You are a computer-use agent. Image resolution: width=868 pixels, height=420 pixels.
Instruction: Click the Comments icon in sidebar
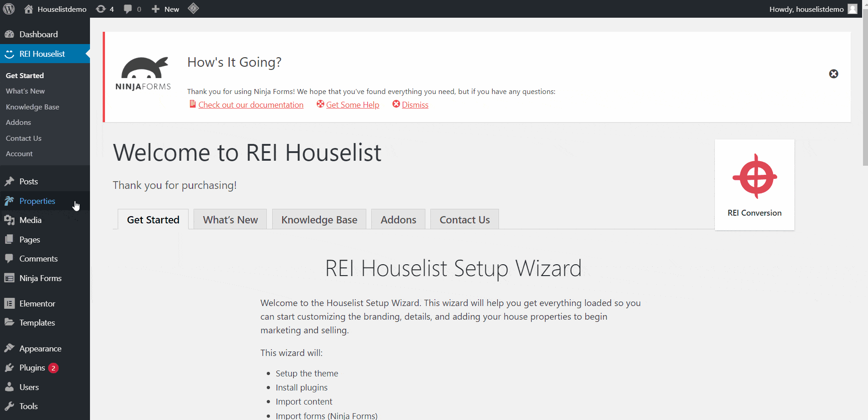9,258
